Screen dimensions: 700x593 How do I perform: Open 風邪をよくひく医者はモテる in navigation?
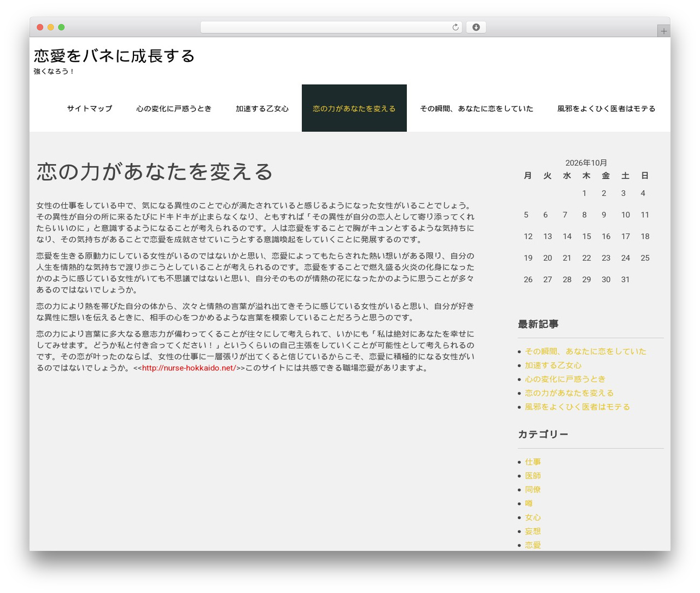coord(606,108)
